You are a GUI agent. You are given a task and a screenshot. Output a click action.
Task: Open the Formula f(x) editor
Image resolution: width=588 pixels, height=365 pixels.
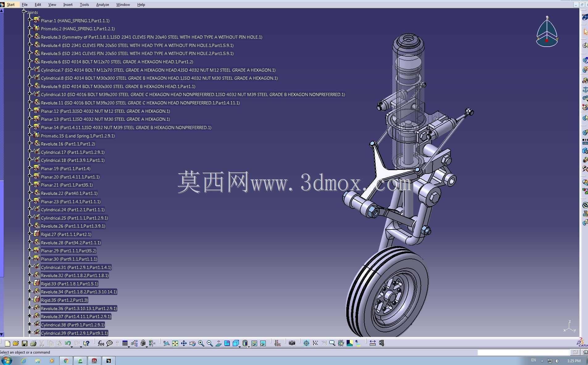(x=101, y=343)
